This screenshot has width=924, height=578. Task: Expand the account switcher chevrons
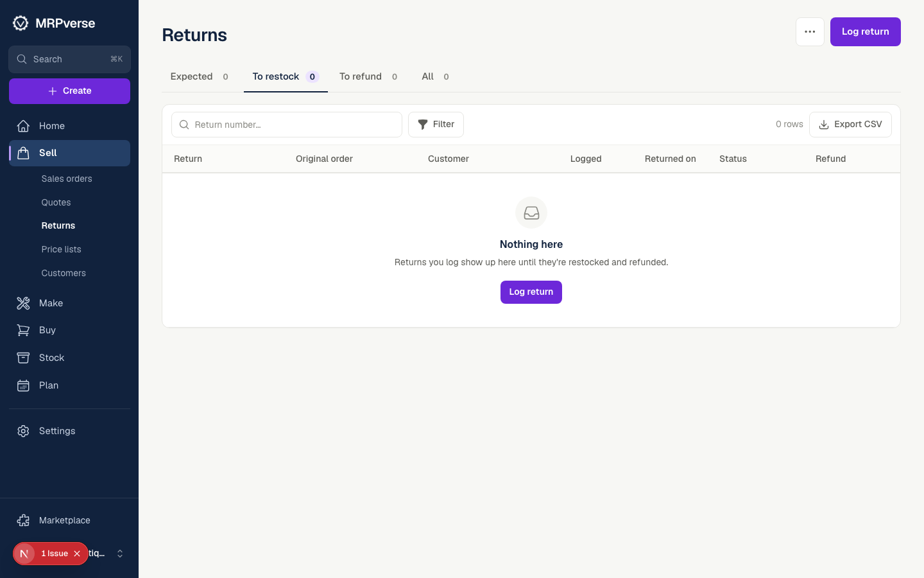pyautogui.click(x=120, y=554)
